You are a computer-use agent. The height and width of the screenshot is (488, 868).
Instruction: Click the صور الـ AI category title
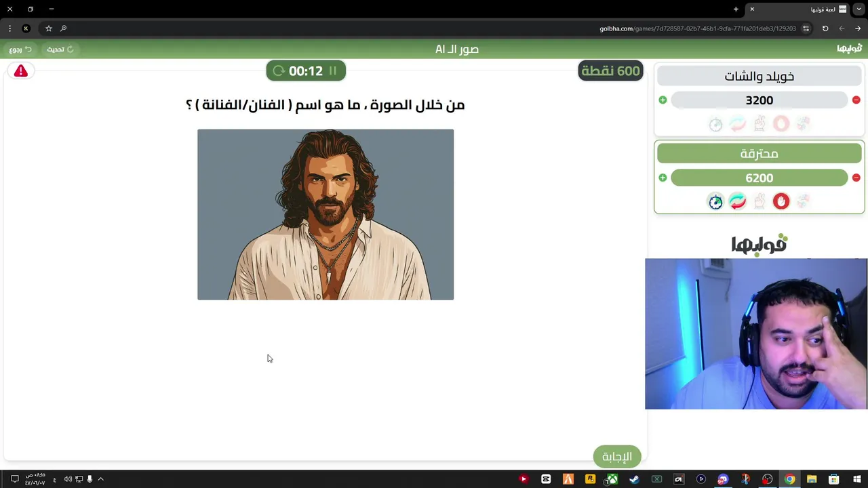click(457, 49)
